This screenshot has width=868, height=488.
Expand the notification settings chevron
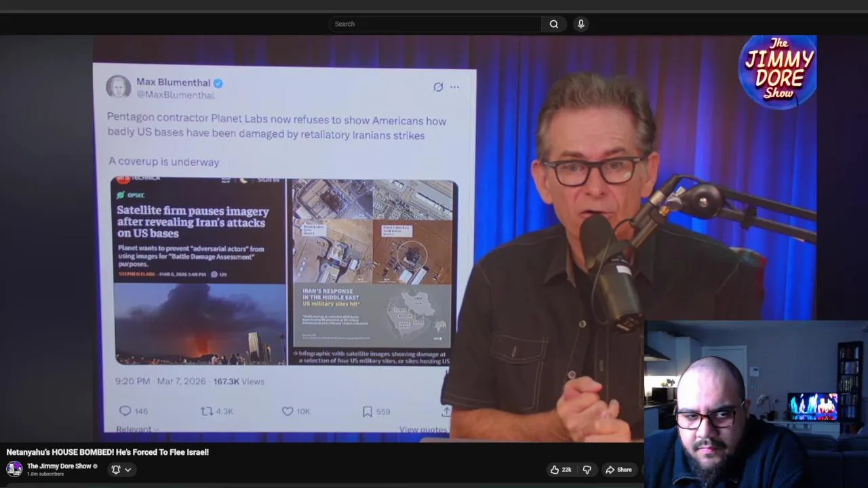127,469
